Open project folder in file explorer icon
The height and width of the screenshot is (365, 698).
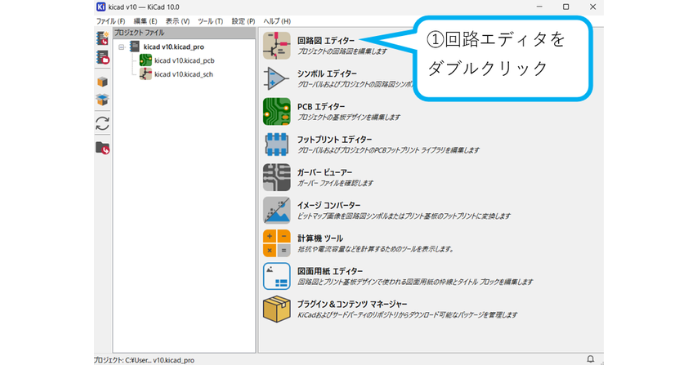tap(102, 148)
